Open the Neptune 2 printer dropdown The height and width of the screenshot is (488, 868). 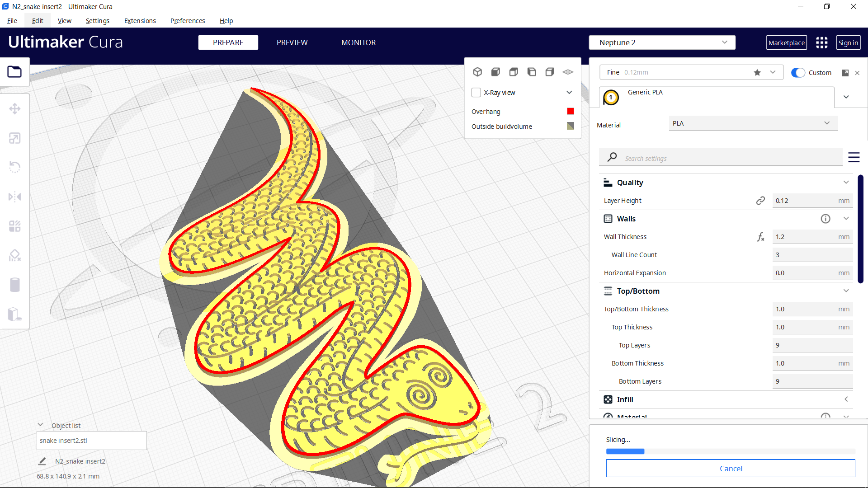point(661,42)
